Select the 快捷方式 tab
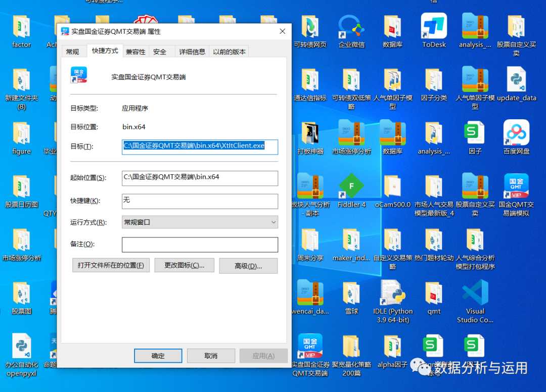The image size is (546, 392). (105, 51)
